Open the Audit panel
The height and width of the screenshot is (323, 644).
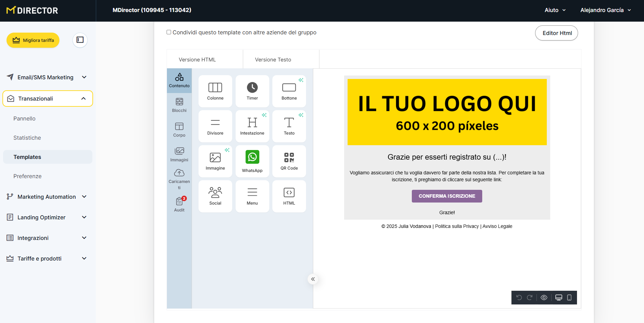[x=179, y=204]
